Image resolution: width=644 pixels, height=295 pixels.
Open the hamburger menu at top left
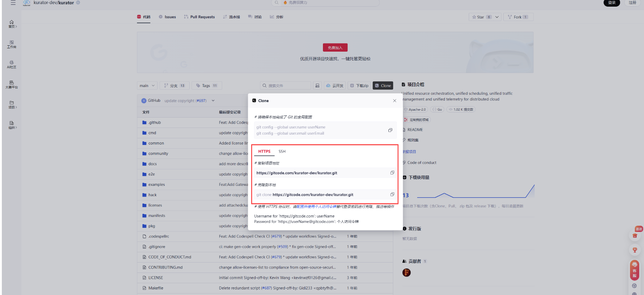pos(13,3)
